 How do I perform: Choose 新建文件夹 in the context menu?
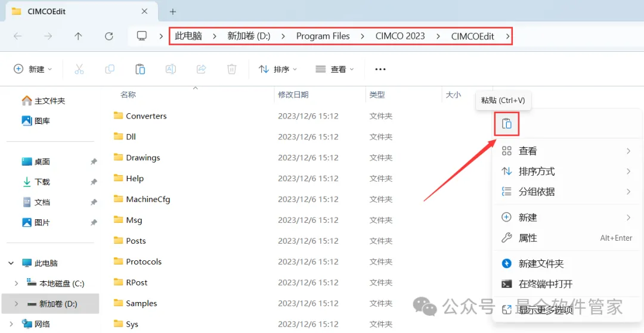coord(566,264)
